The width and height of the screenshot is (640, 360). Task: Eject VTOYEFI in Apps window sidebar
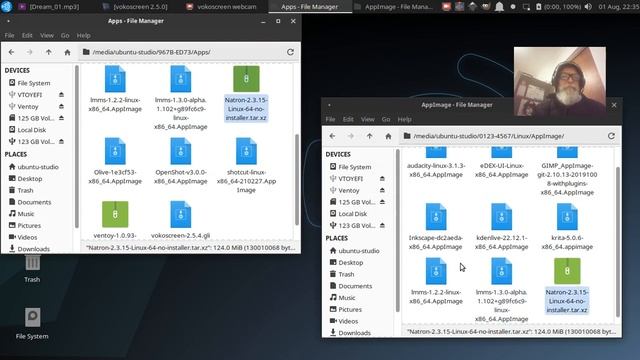61,95
